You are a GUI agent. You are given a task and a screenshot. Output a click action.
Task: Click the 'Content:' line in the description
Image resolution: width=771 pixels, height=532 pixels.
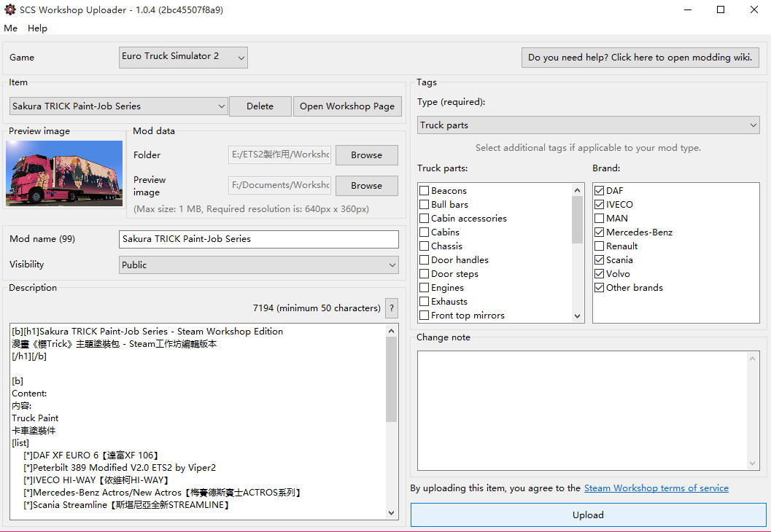[29, 394]
